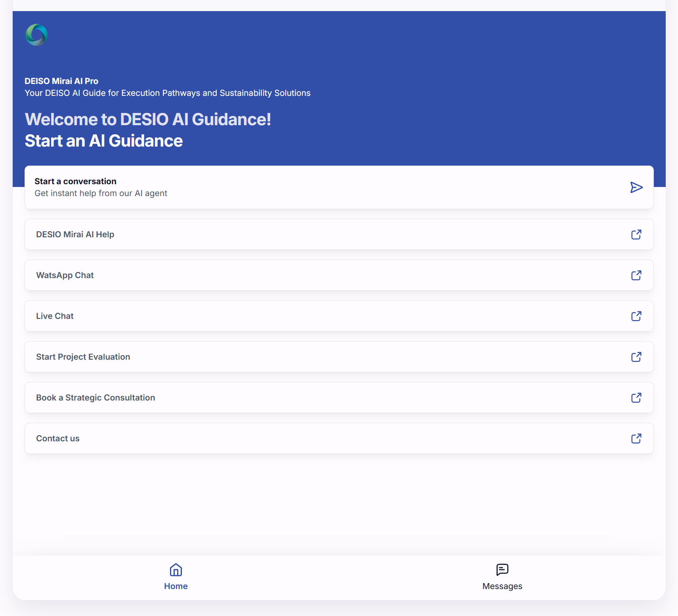Choose Book a Strategic Consultation text
This screenshot has width=678, height=616.
point(95,398)
